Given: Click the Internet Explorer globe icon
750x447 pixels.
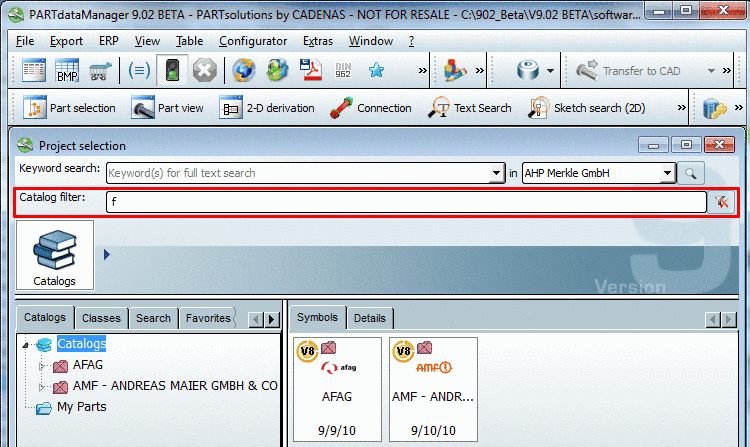Looking at the screenshot, I should tap(244, 71).
